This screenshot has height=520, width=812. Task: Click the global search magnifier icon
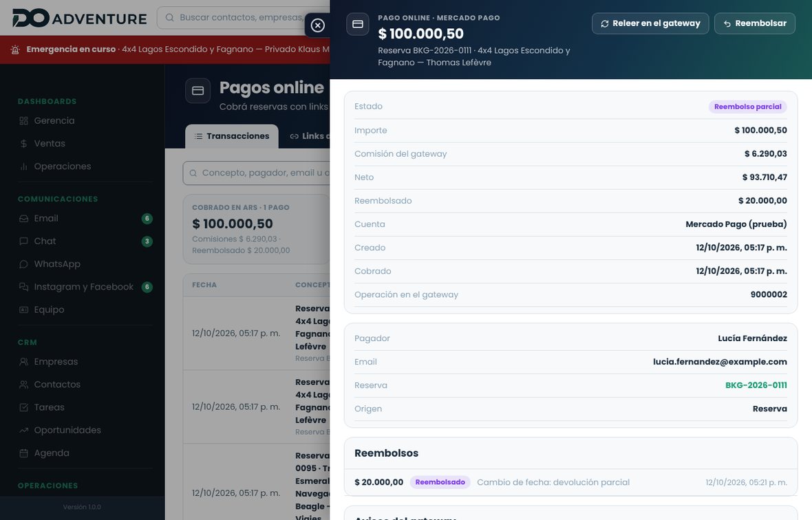[169, 18]
